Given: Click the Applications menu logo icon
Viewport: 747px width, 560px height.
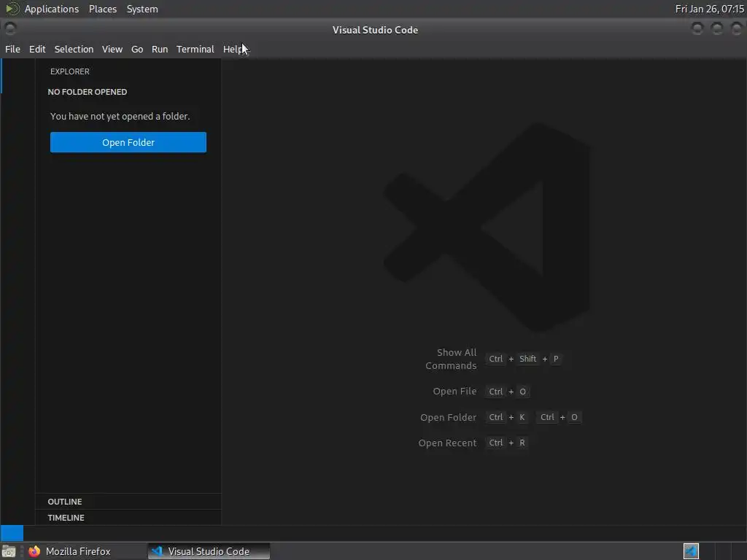Looking at the screenshot, I should click(12, 9).
